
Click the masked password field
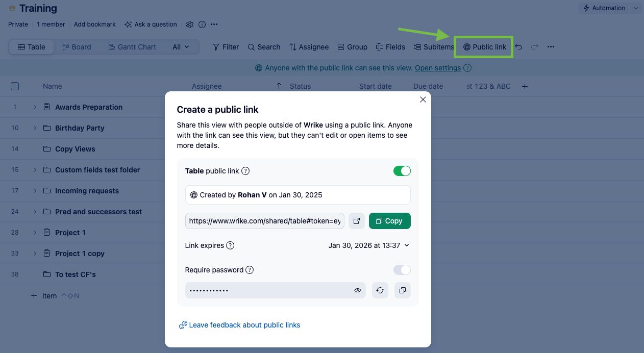pos(276,290)
